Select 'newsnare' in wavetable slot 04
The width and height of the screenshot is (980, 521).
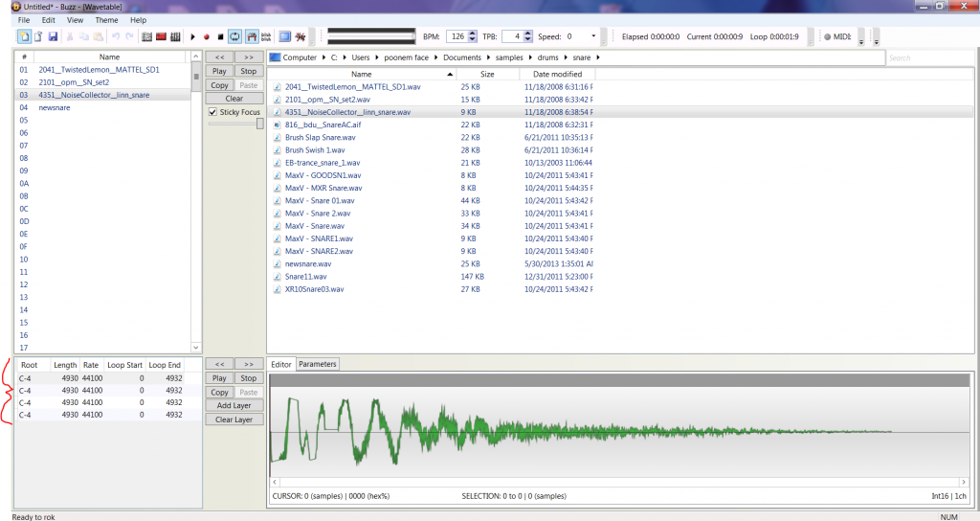coord(55,107)
